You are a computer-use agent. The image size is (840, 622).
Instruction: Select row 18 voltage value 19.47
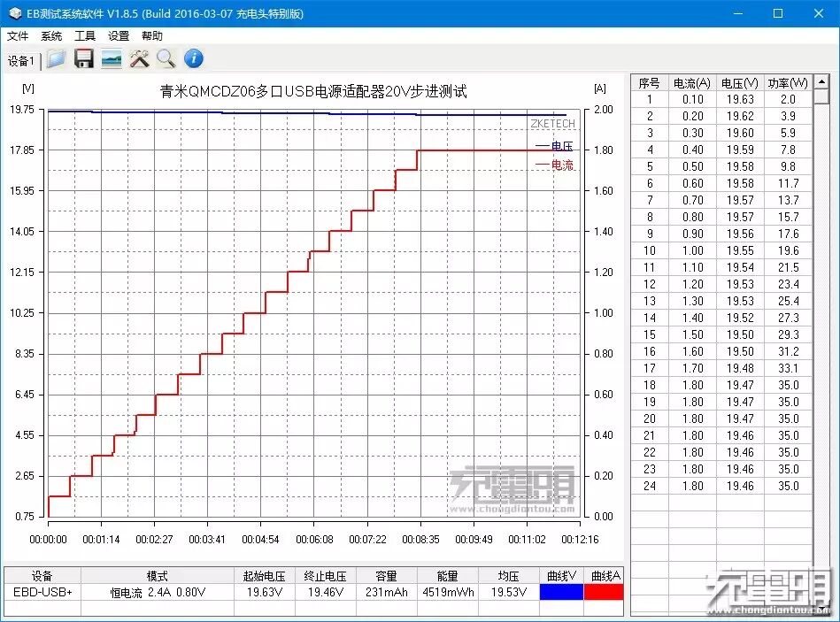point(740,385)
